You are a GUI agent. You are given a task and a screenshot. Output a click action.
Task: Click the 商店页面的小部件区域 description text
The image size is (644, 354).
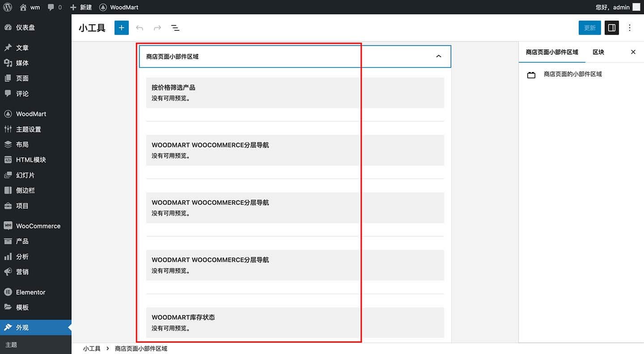(573, 74)
